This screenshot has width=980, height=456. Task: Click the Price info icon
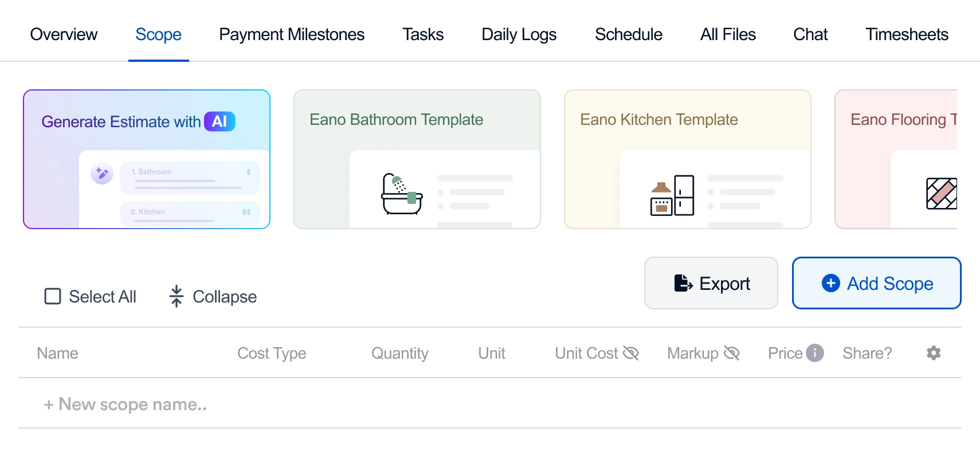point(814,353)
